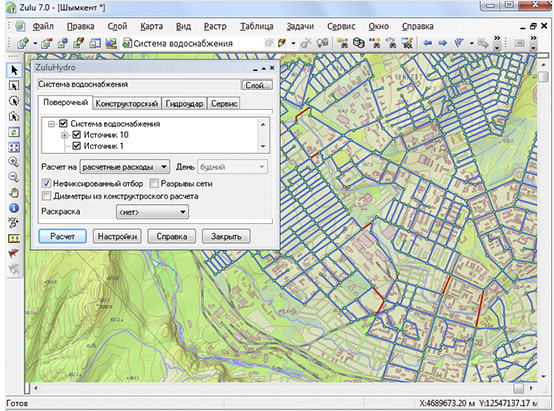
Task: Open the Растр menu
Action: pyautogui.click(x=215, y=27)
